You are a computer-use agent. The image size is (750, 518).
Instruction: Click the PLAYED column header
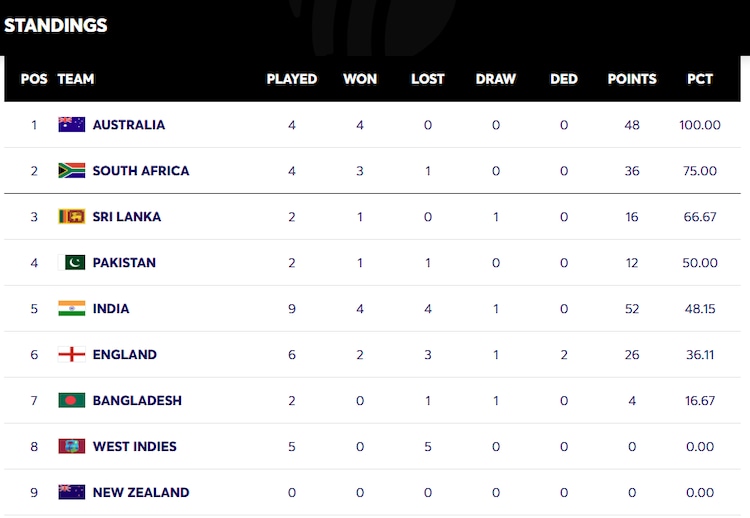[x=292, y=79]
